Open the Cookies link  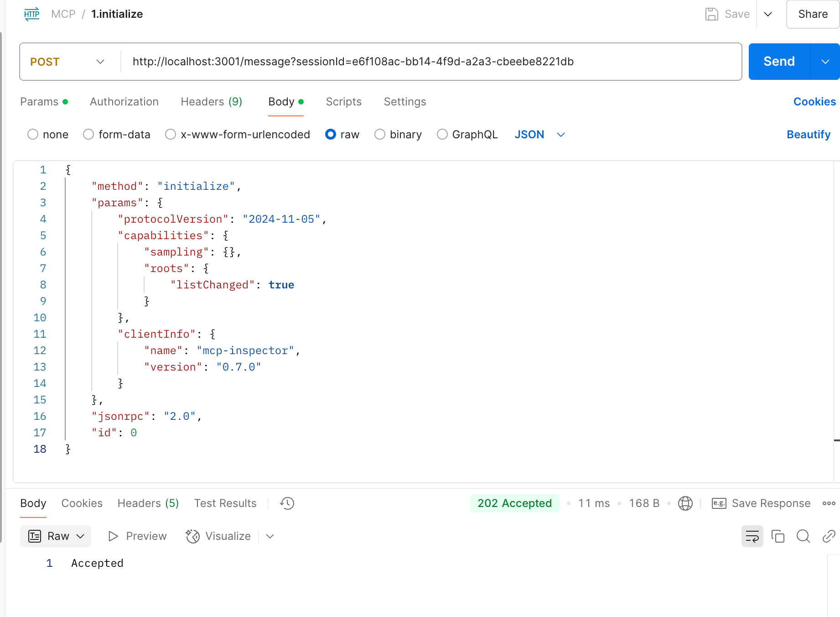pyautogui.click(x=814, y=102)
